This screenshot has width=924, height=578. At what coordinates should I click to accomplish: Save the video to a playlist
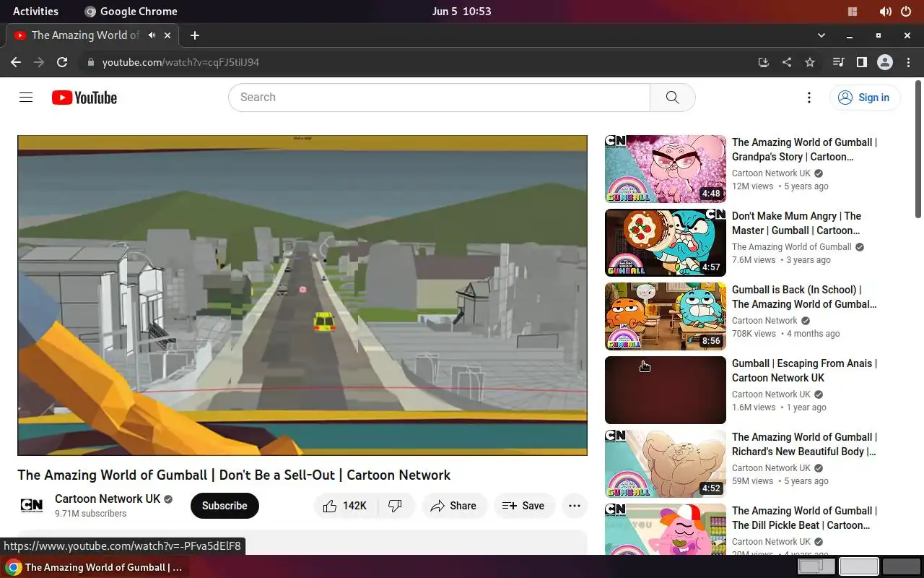pyautogui.click(x=524, y=506)
